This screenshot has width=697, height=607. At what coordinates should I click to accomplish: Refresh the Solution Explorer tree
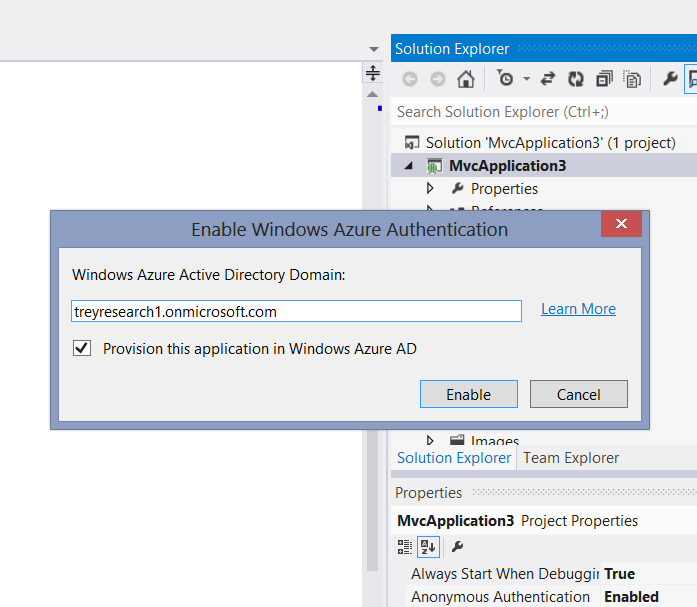pyautogui.click(x=576, y=79)
